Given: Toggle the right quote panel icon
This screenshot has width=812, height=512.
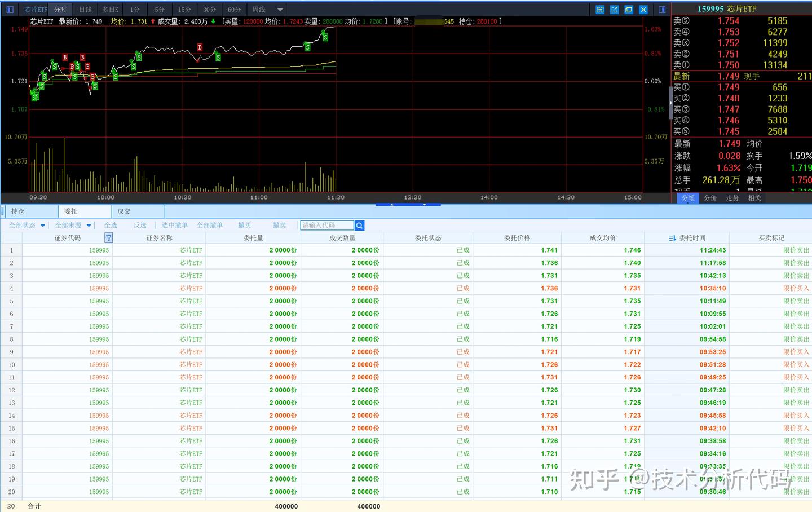Looking at the screenshot, I should 662,10.
